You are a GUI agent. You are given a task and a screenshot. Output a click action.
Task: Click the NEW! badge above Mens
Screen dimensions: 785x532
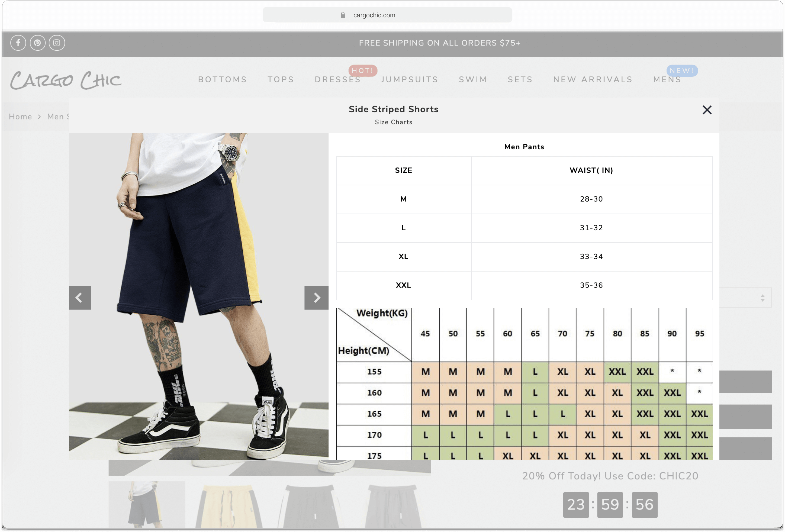coord(682,70)
